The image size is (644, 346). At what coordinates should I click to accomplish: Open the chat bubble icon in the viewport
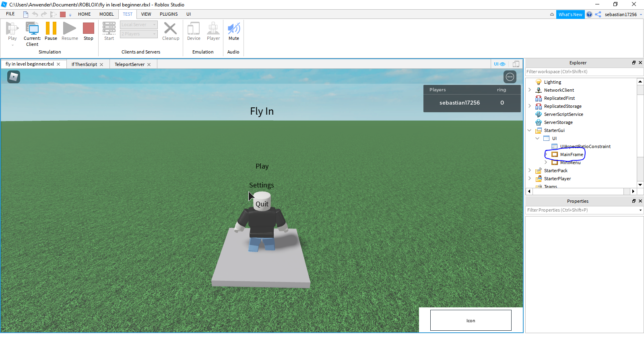(x=510, y=77)
